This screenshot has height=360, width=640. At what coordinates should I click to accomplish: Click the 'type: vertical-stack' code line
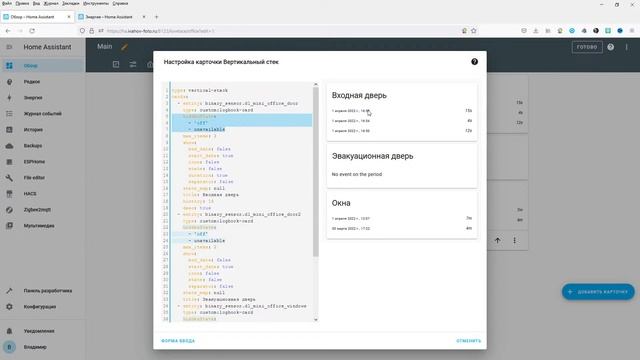[200, 90]
